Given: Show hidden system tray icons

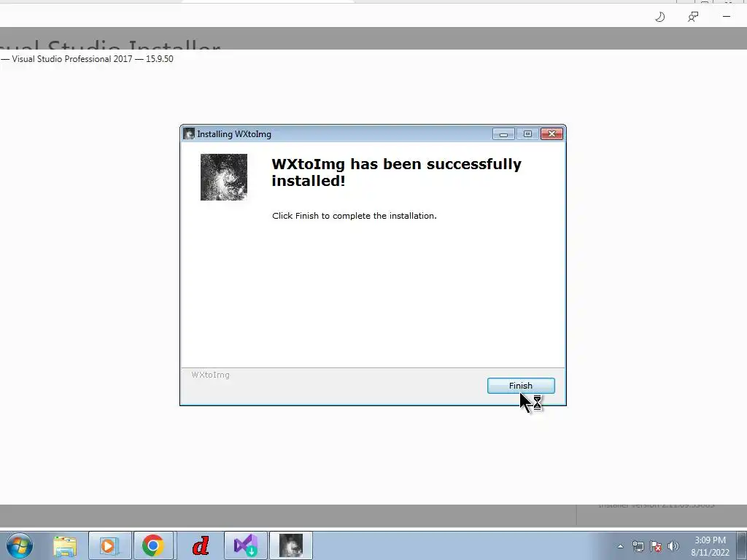Looking at the screenshot, I should point(620,546).
